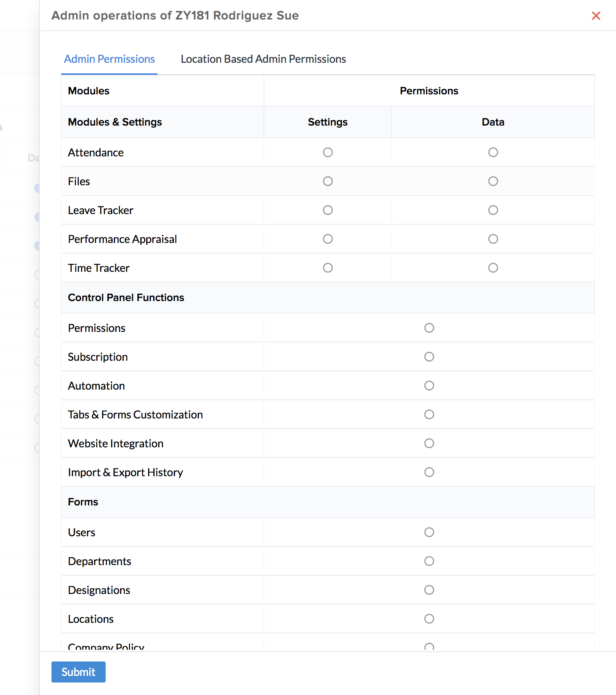The height and width of the screenshot is (695, 616).
Task: Enable Attendance Data permission
Action: [x=493, y=152]
